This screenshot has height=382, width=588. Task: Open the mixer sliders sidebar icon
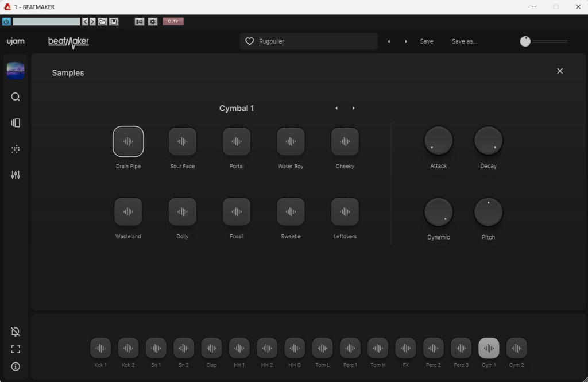coord(16,175)
